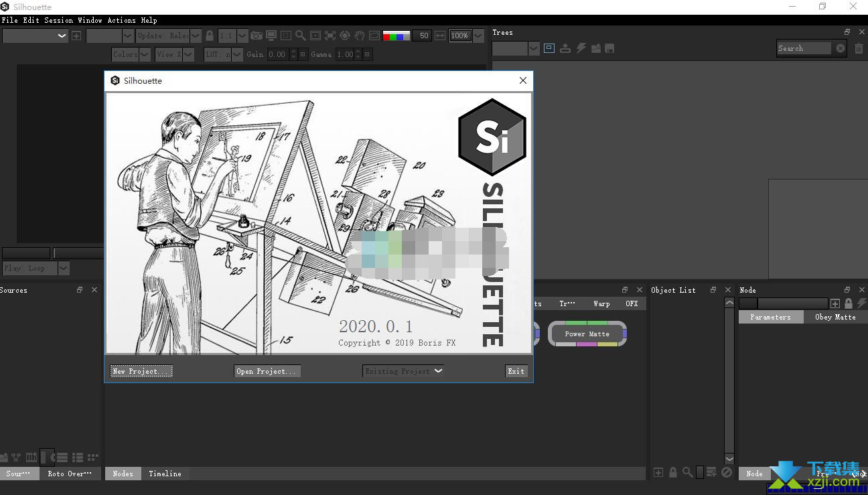Screen dimensions: 868x495
Task: Click the Gain value field
Action: (x=277, y=54)
